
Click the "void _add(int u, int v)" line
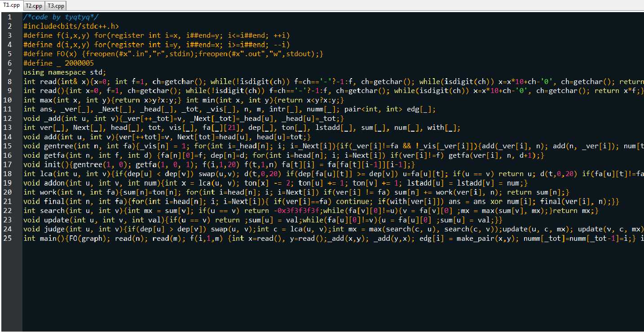(184, 118)
